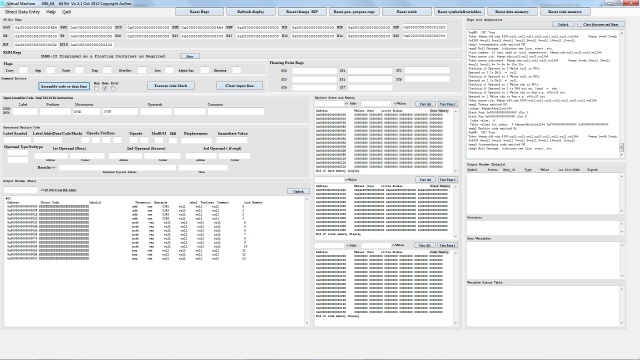Click scroll-down arrow of output window
This screenshot has width=640, height=360.
click(x=307, y=323)
